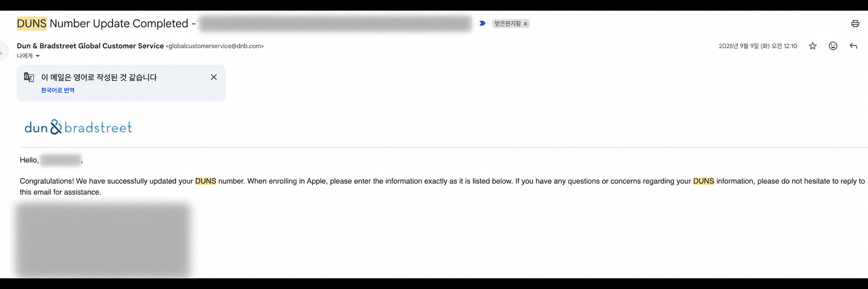The width and height of the screenshot is (868, 289).
Task: Click sender name Dun & Bradstreet Global Customer Service
Action: point(90,46)
